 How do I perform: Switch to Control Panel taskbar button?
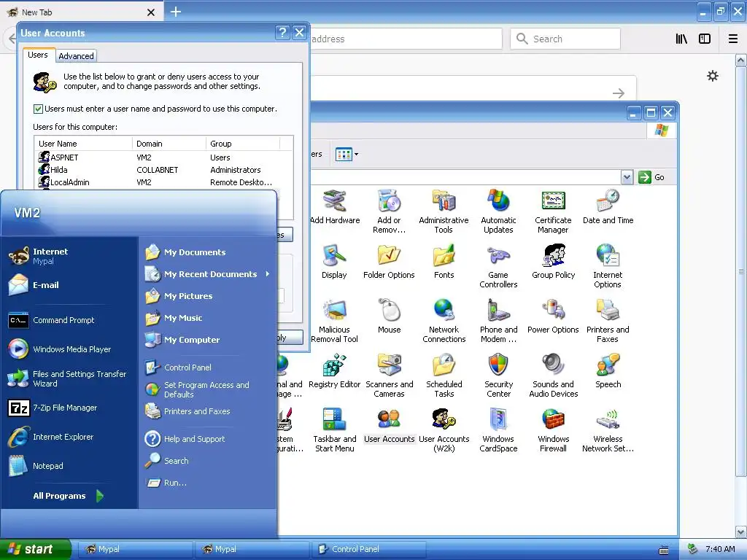point(368,549)
